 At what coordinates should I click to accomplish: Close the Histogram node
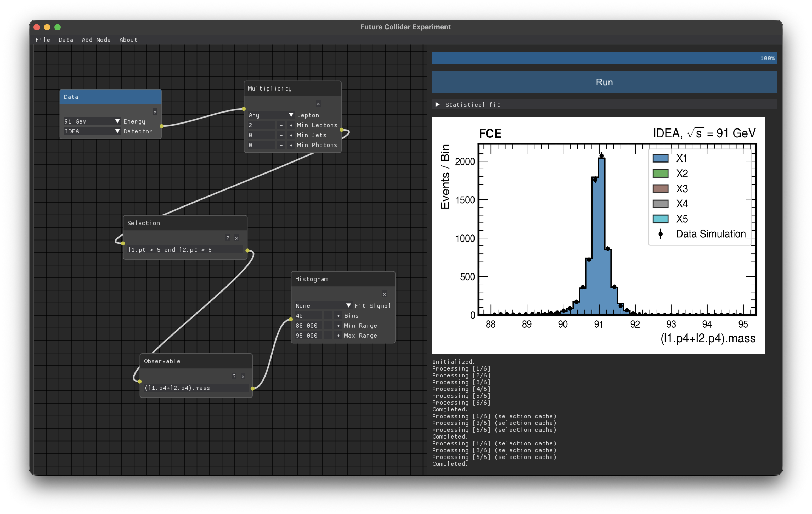(x=384, y=294)
